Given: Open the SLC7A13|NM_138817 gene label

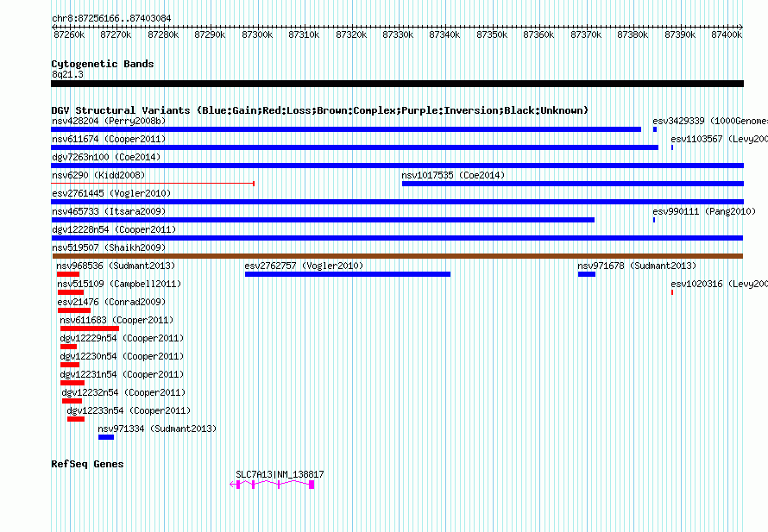Looking at the screenshot, I should 280,474.
